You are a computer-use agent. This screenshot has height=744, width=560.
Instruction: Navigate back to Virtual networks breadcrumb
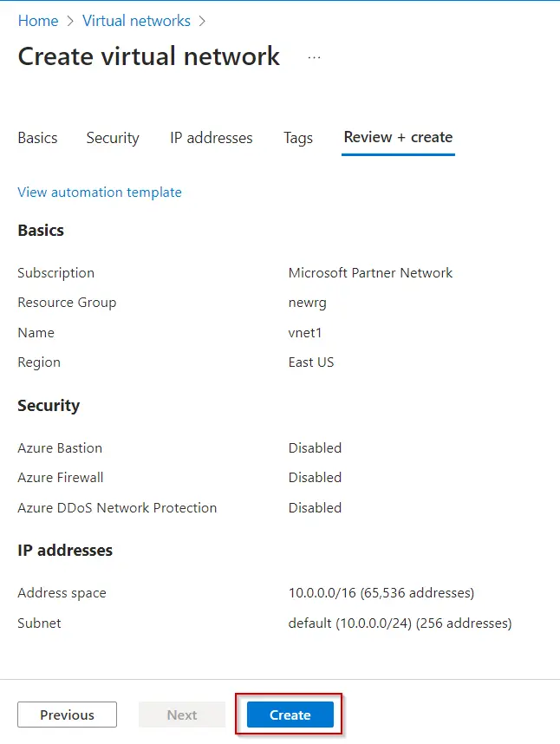pyautogui.click(x=136, y=21)
